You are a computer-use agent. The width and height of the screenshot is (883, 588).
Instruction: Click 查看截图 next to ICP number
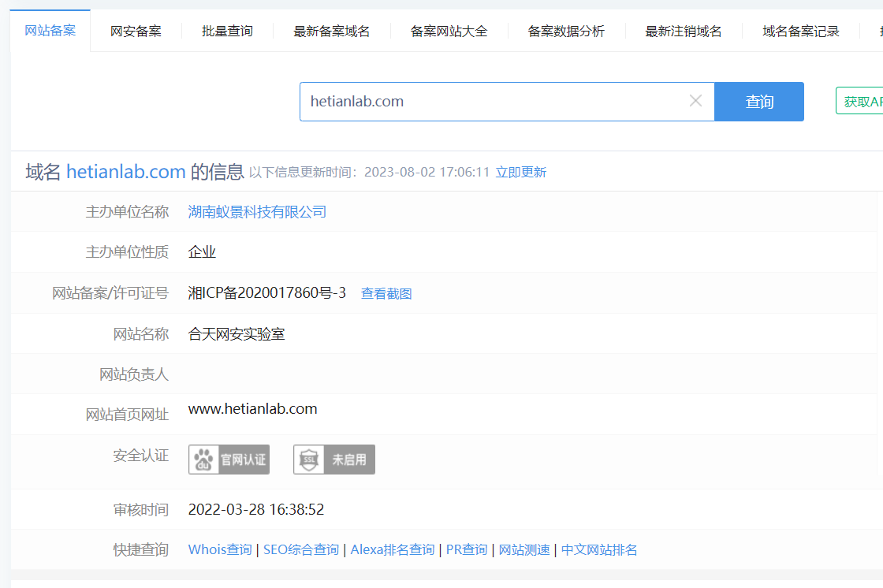(386, 293)
